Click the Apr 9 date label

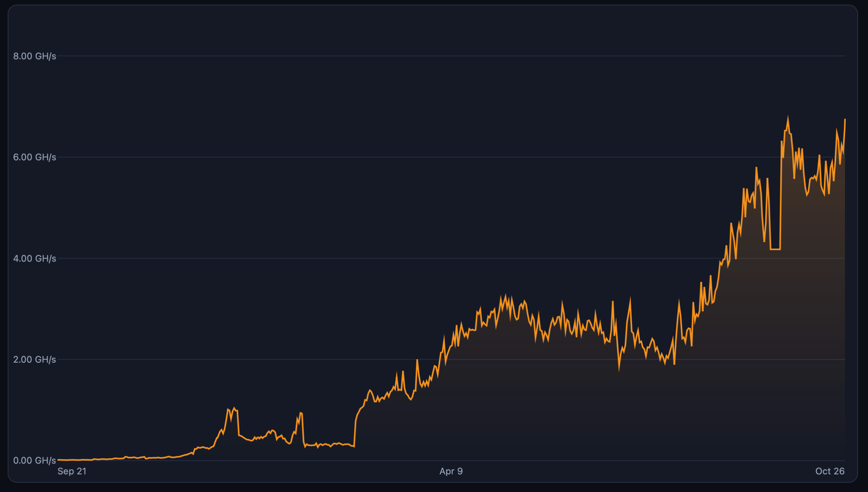451,471
